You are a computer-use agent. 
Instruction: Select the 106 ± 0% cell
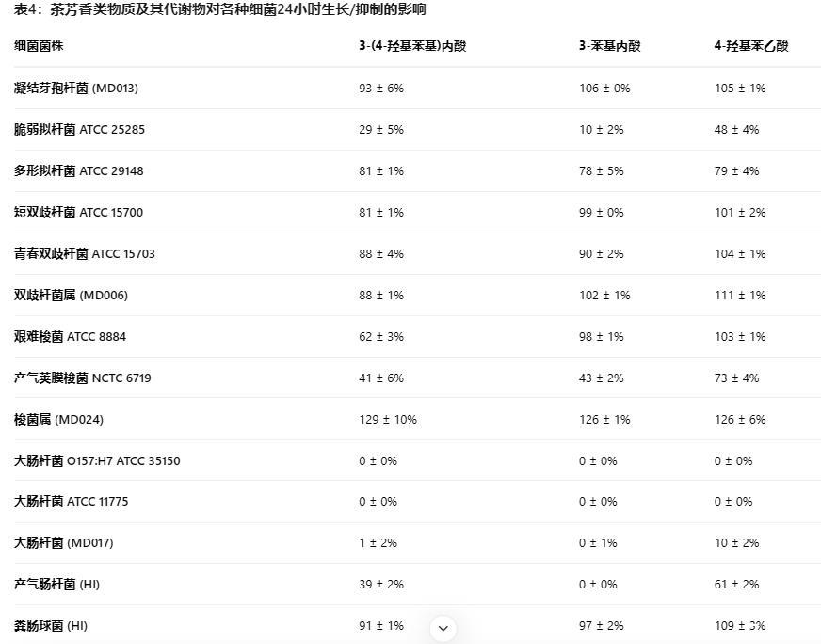[x=604, y=89]
